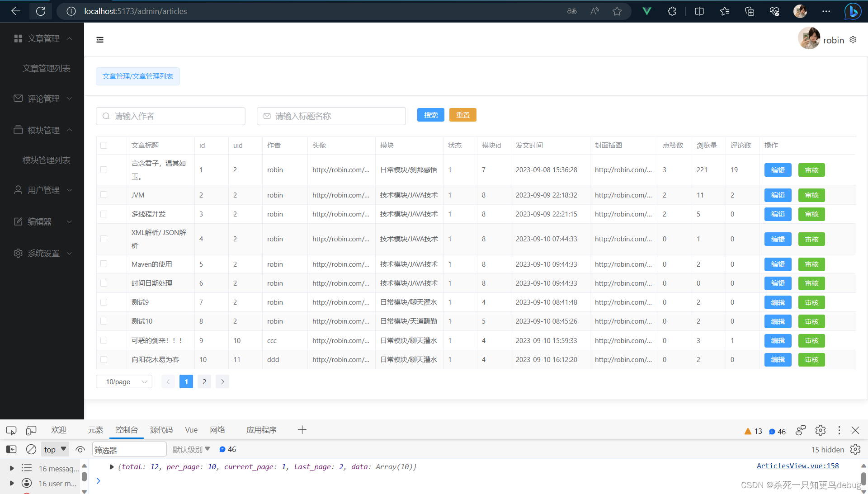Click the editor tools sidebar icon
The width and height of the screenshot is (868, 494).
(18, 221)
